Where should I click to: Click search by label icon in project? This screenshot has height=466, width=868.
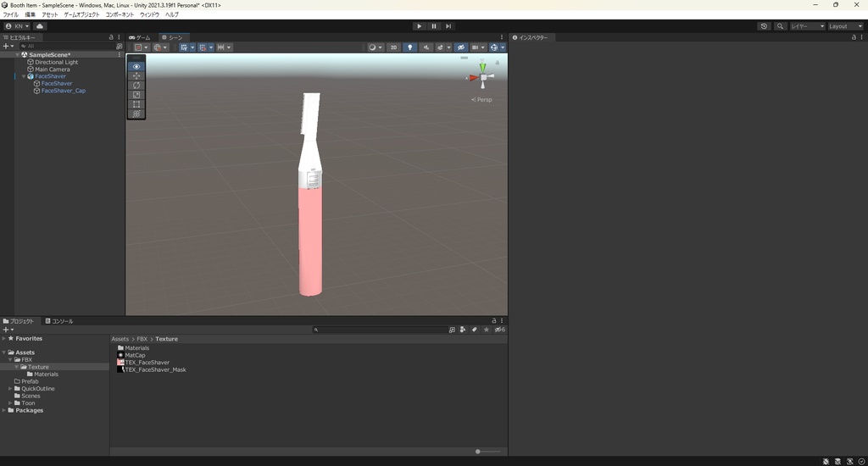pos(475,330)
